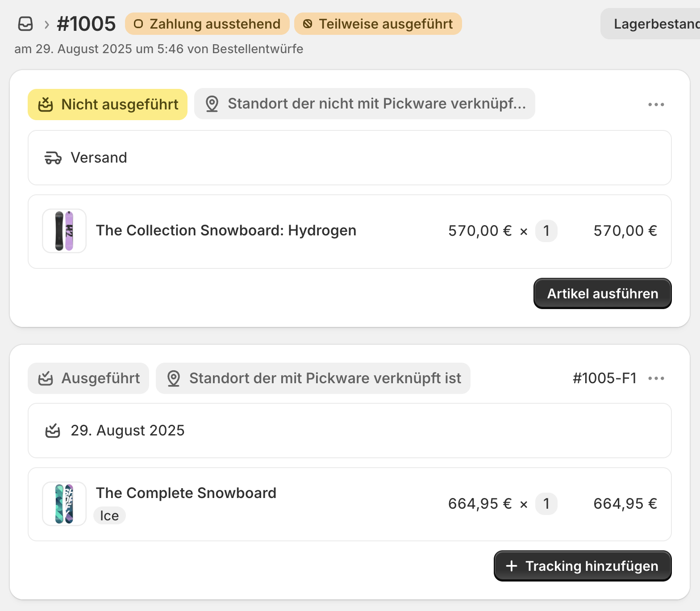Click Artikel ausführen button
Viewport: 700px width, 611px height.
pos(602,293)
